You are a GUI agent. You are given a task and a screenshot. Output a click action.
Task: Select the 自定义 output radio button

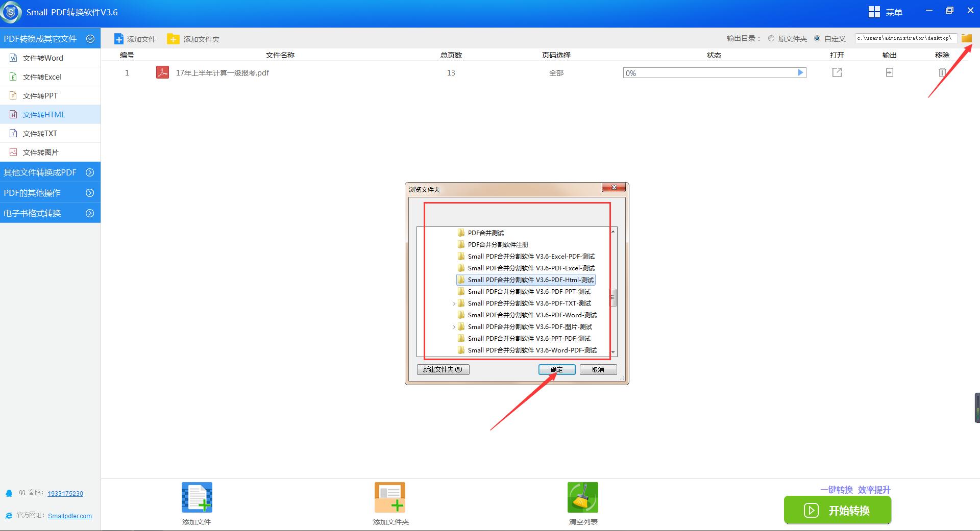click(x=817, y=38)
